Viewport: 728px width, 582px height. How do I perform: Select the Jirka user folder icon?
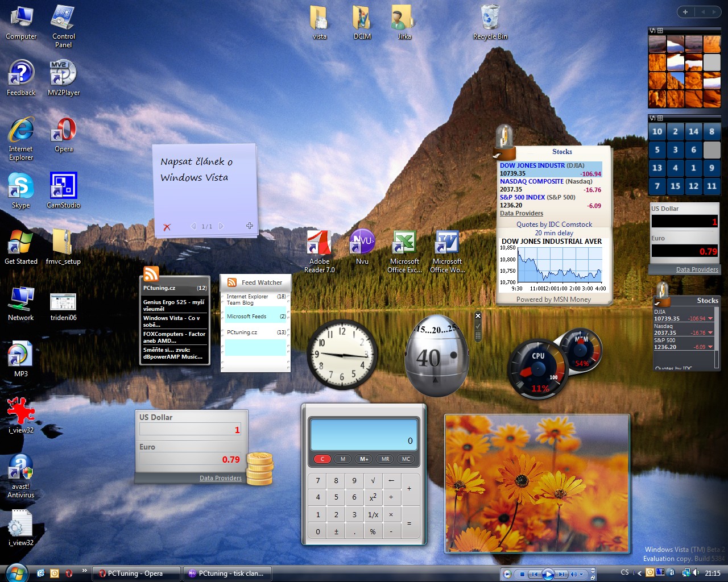tap(404, 23)
